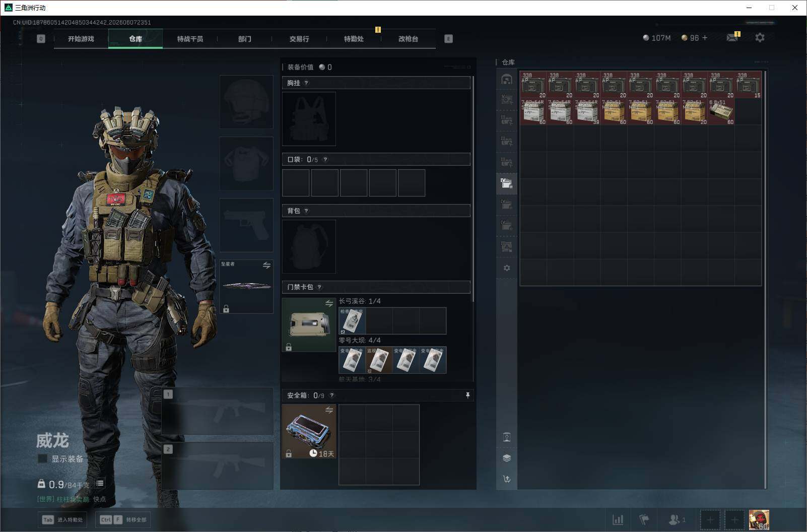Screen dimensions: 807x532
Task: Click the flag icon in bottom bar
Action: [644, 519]
